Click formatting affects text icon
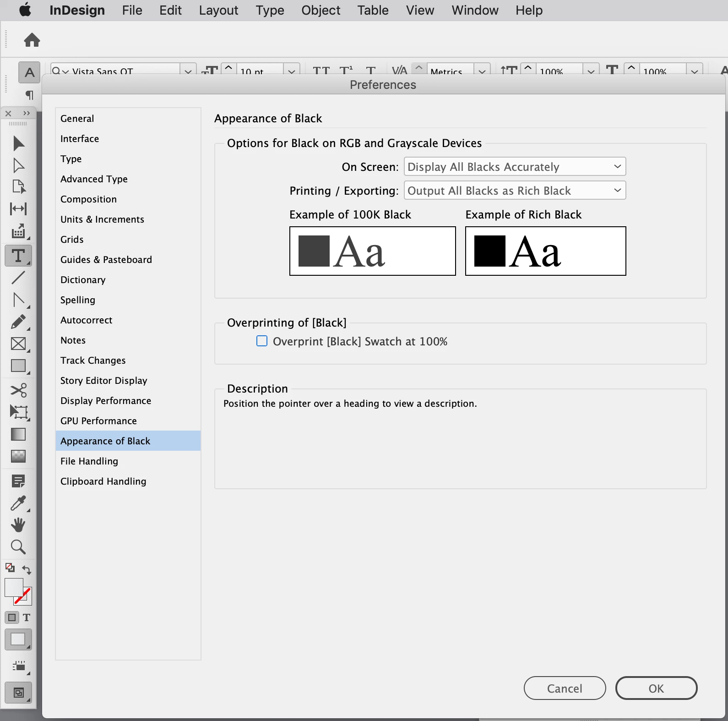 (27, 617)
